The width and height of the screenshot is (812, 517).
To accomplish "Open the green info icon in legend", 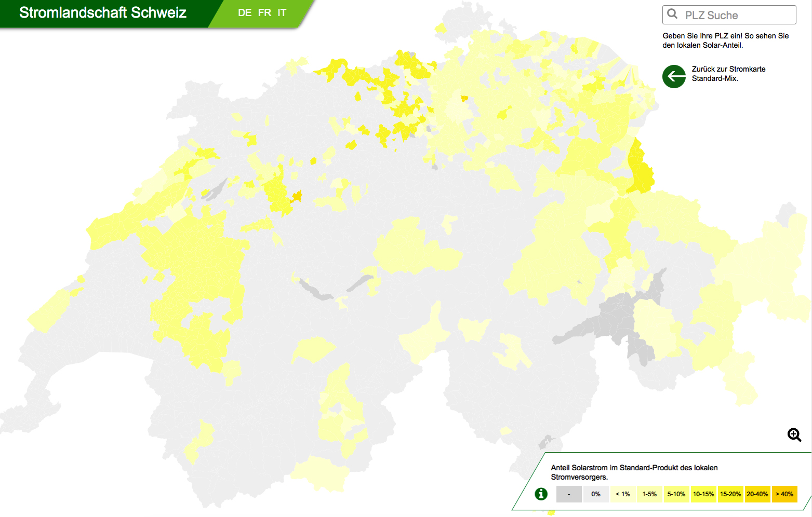I will pos(541,494).
